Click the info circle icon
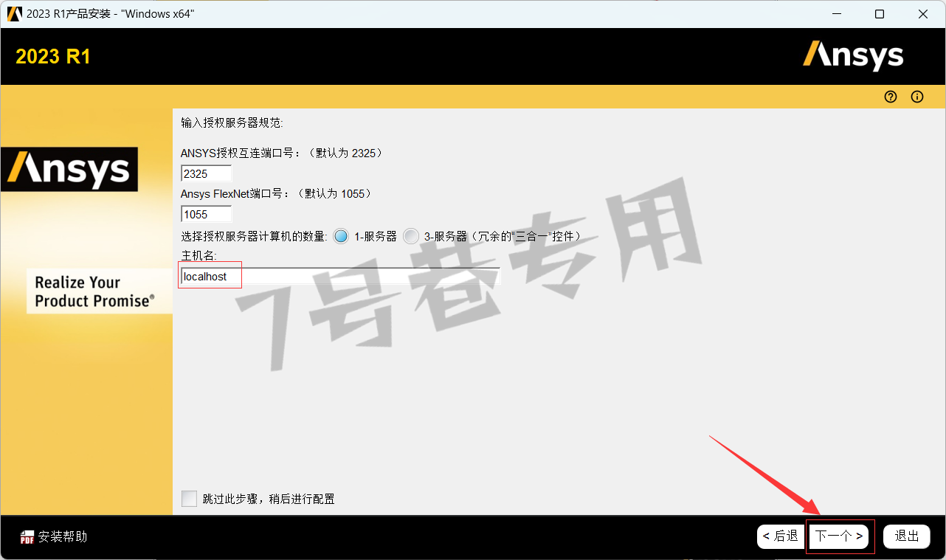This screenshot has width=946, height=560. click(917, 97)
